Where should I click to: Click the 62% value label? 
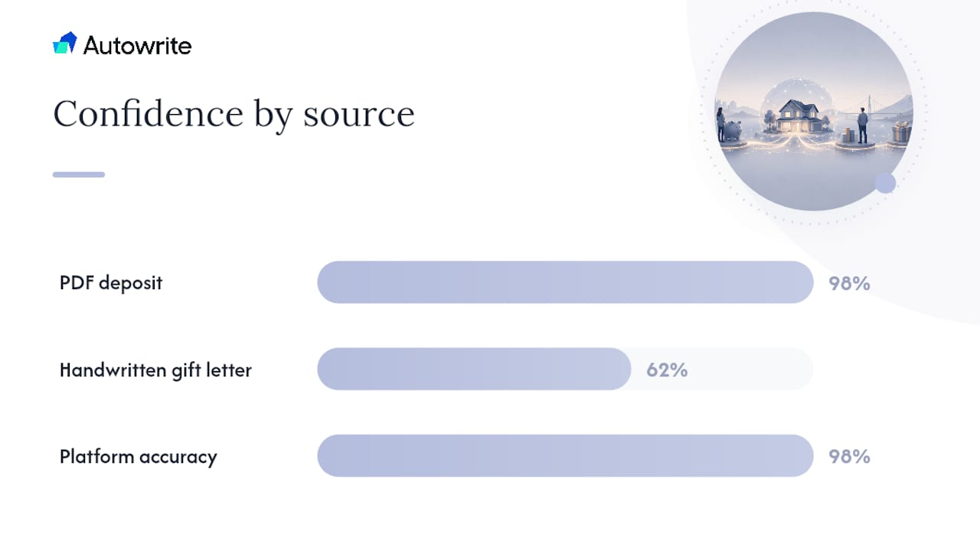(667, 370)
